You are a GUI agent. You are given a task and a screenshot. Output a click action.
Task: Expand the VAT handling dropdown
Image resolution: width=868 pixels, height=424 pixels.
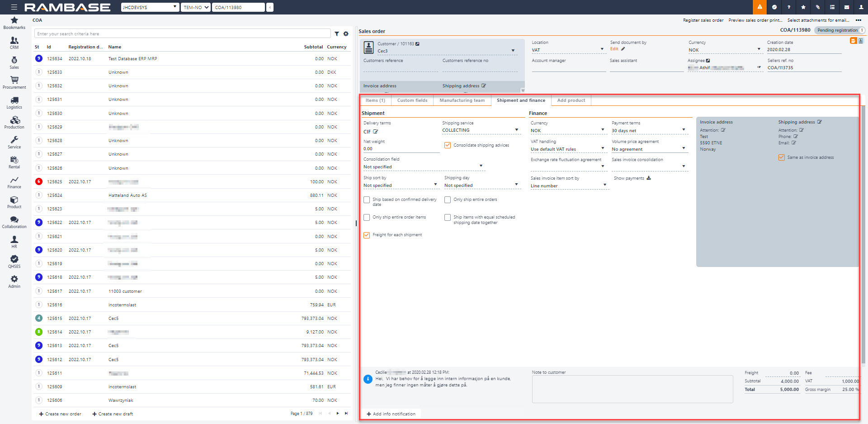(x=603, y=149)
